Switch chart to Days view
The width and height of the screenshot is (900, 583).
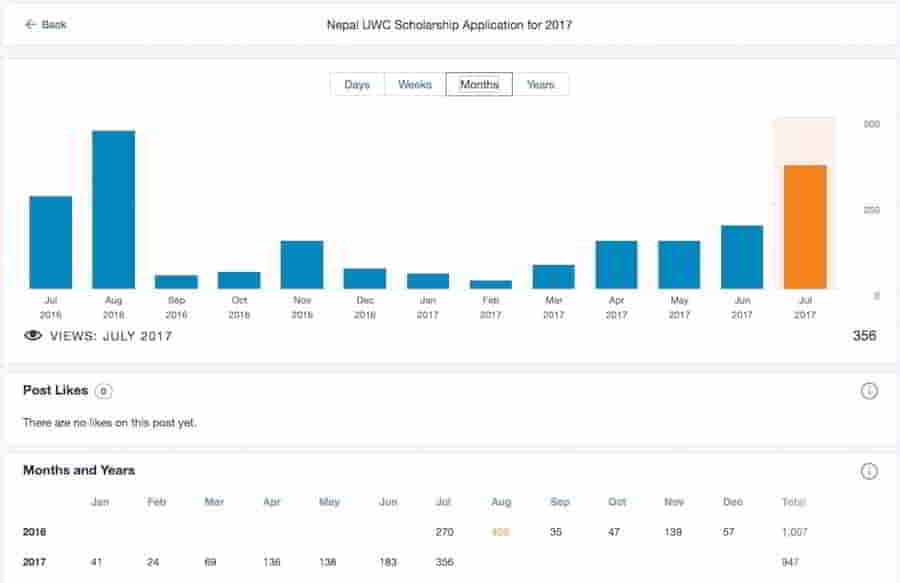pyautogui.click(x=357, y=84)
